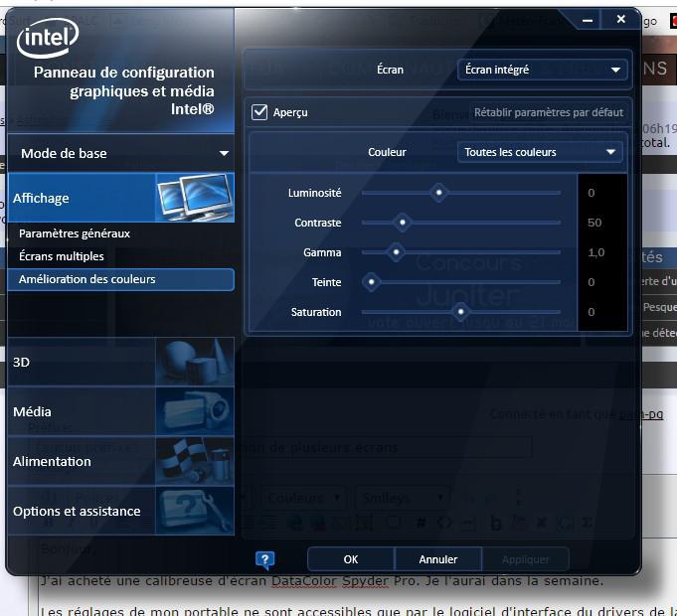Click the Luminosité slider handle
The width and height of the screenshot is (677, 616).
pyautogui.click(x=438, y=193)
